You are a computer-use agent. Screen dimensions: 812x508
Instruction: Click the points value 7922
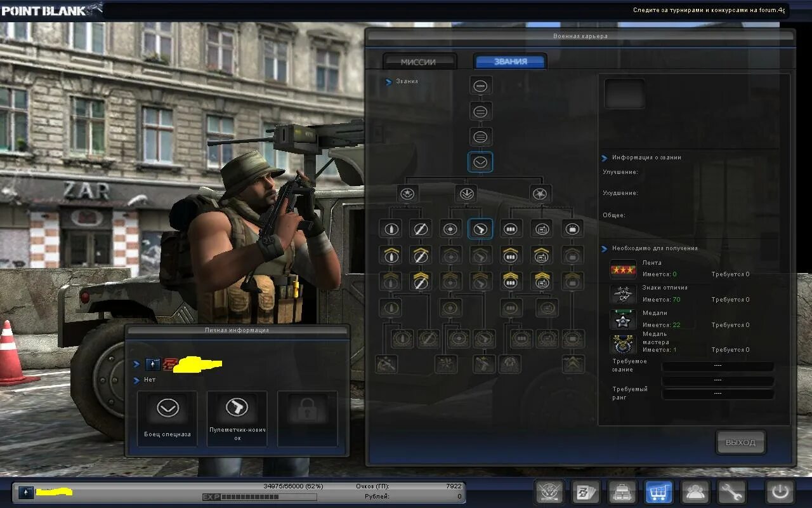point(454,486)
